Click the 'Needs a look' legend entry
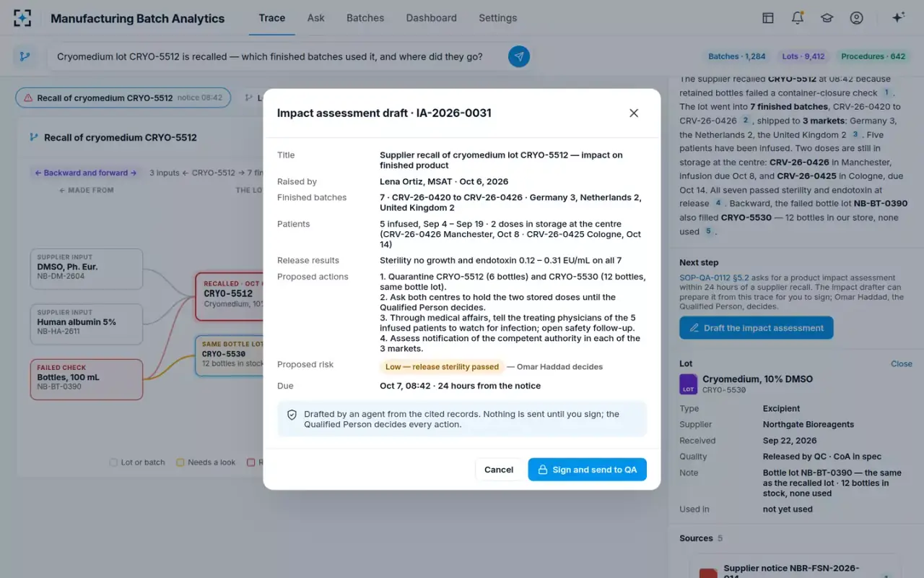The image size is (924, 578). [x=206, y=462]
